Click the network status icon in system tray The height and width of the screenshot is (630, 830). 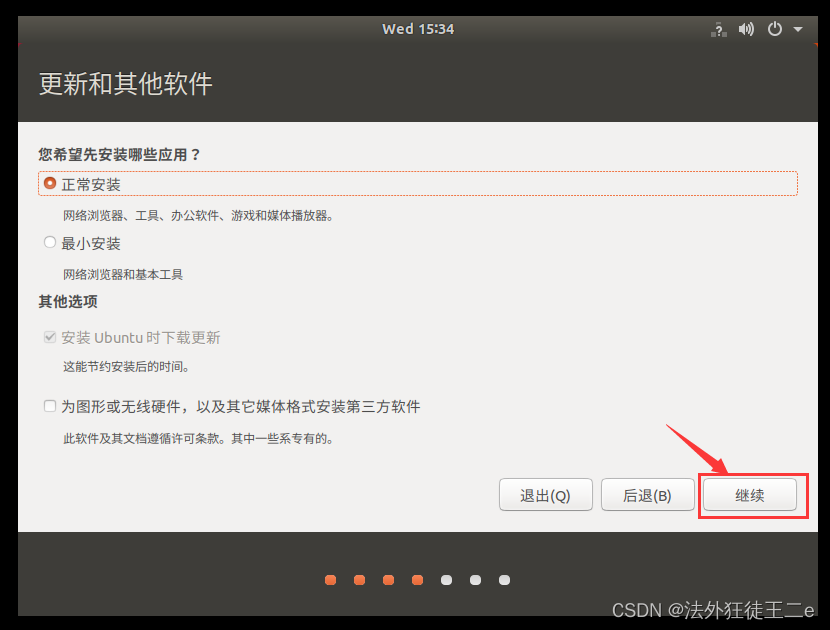(x=718, y=29)
